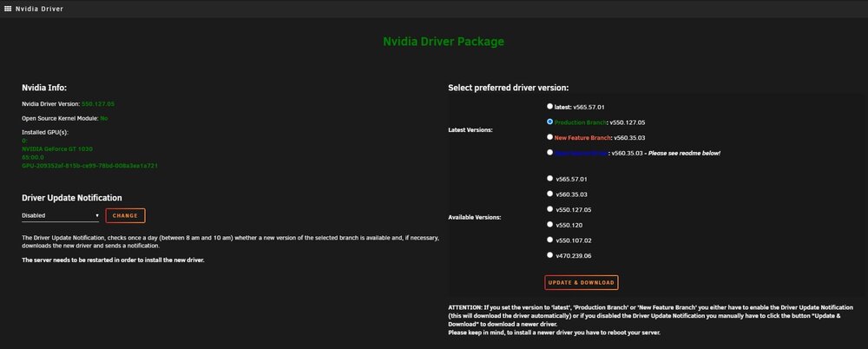The height and width of the screenshot is (349, 868).
Task: Click the Nvidia Driver Package heading
Action: [x=444, y=42]
